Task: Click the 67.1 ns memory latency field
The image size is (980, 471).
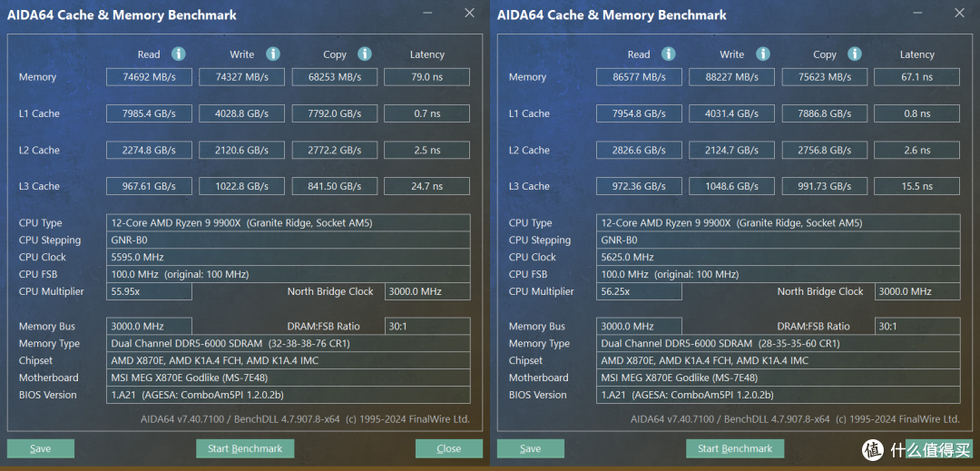Action: click(x=916, y=77)
